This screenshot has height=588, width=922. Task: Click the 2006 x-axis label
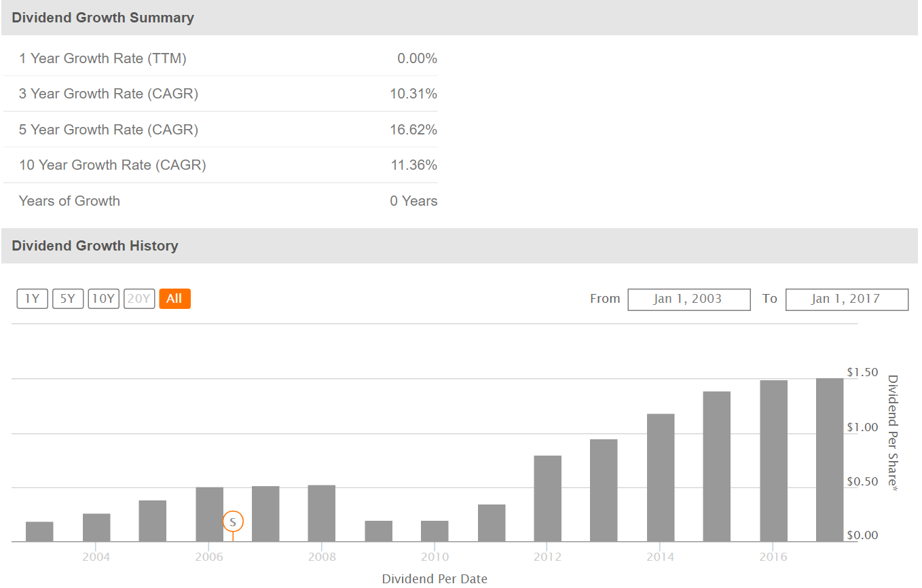208,557
